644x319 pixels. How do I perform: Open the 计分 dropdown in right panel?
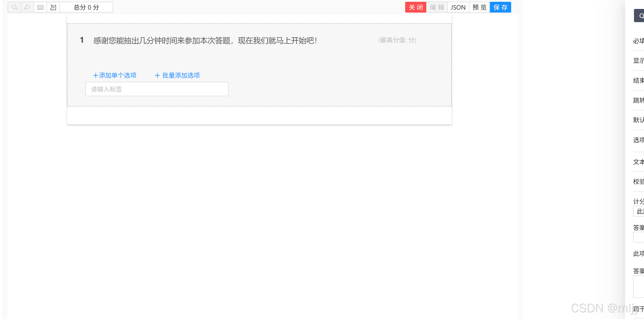(639, 211)
